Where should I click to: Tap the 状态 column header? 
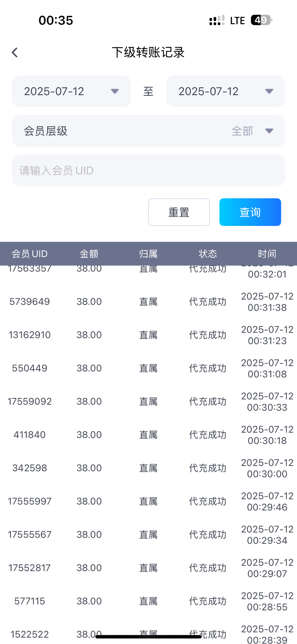(x=208, y=254)
